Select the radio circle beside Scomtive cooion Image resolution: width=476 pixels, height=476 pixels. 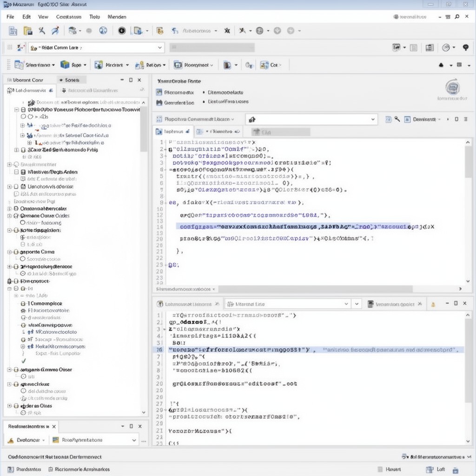click(x=22, y=259)
